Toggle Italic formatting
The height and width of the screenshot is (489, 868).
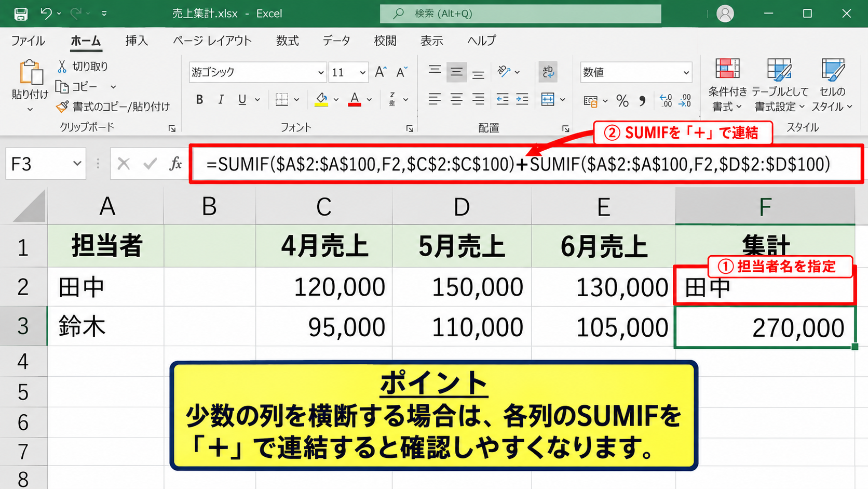(221, 100)
